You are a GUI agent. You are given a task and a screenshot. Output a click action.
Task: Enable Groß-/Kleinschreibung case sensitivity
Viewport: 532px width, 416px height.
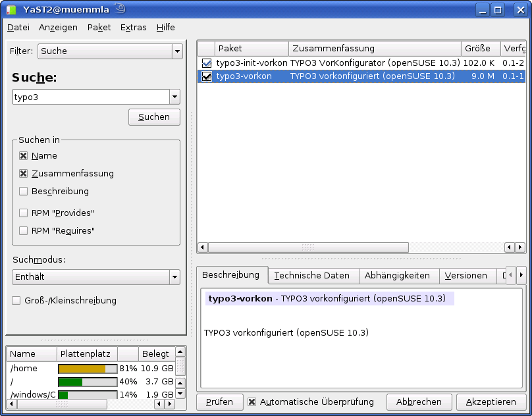[16, 300]
